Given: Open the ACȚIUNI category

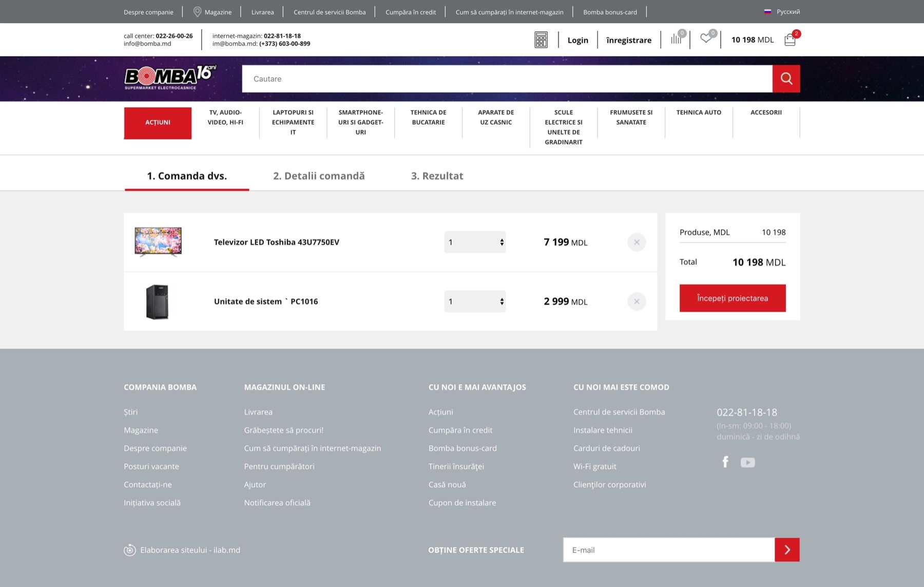Looking at the screenshot, I should click(x=158, y=123).
